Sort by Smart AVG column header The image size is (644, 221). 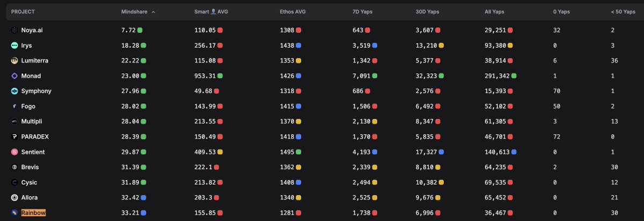pos(211,12)
